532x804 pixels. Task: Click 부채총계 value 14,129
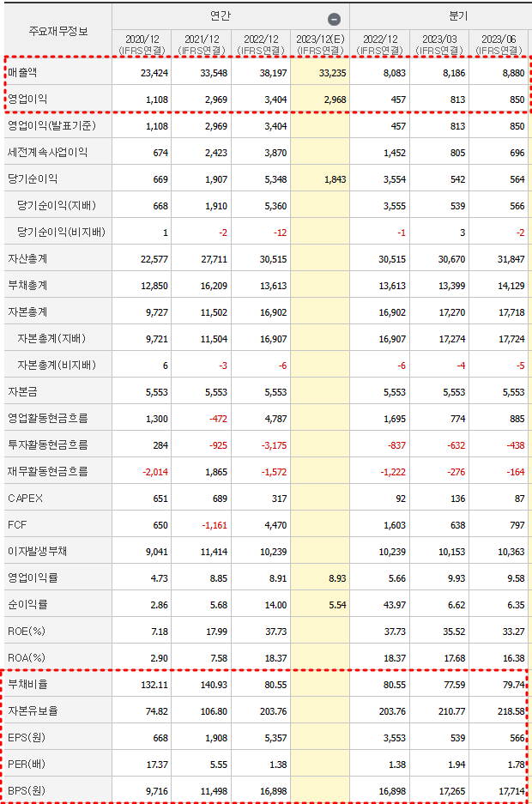click(x=511, y=286)
